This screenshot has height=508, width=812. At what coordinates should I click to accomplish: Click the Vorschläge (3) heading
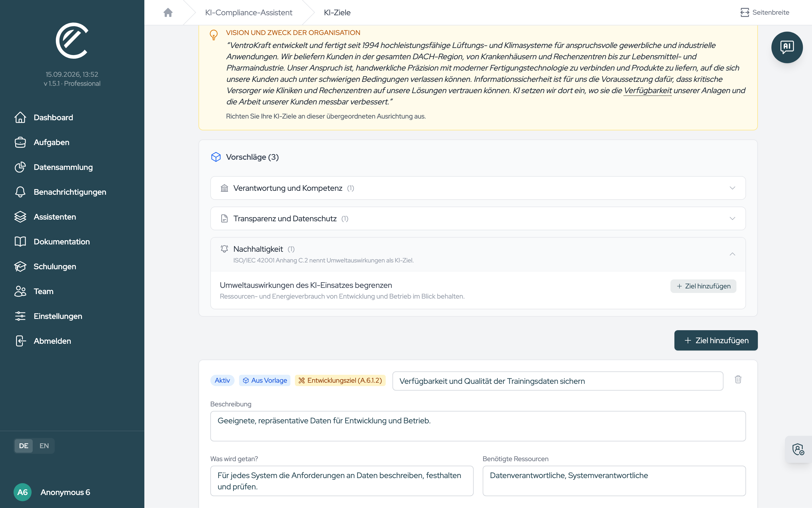(252, 157)
